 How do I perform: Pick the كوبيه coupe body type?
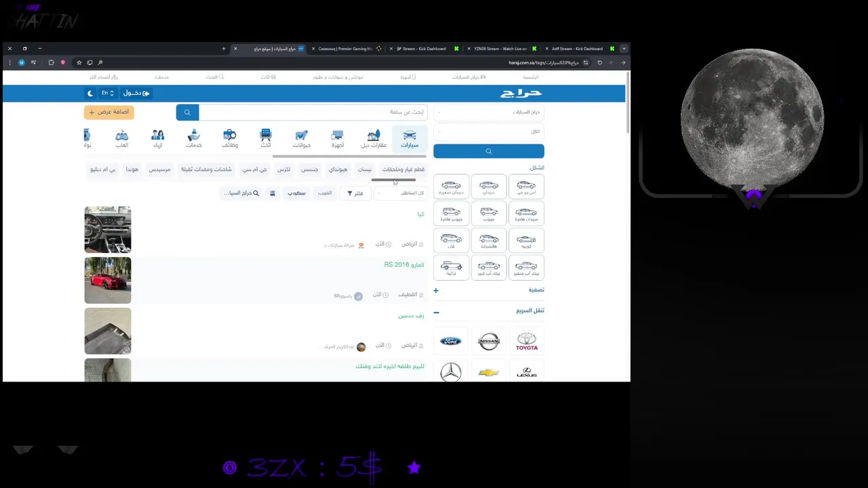point(526,241)
